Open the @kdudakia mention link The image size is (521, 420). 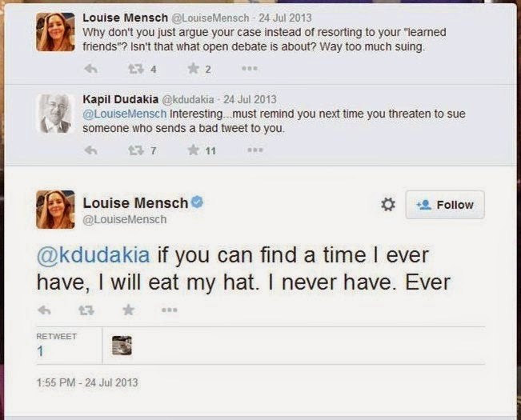pyautogui.click(x=94, y=257)
